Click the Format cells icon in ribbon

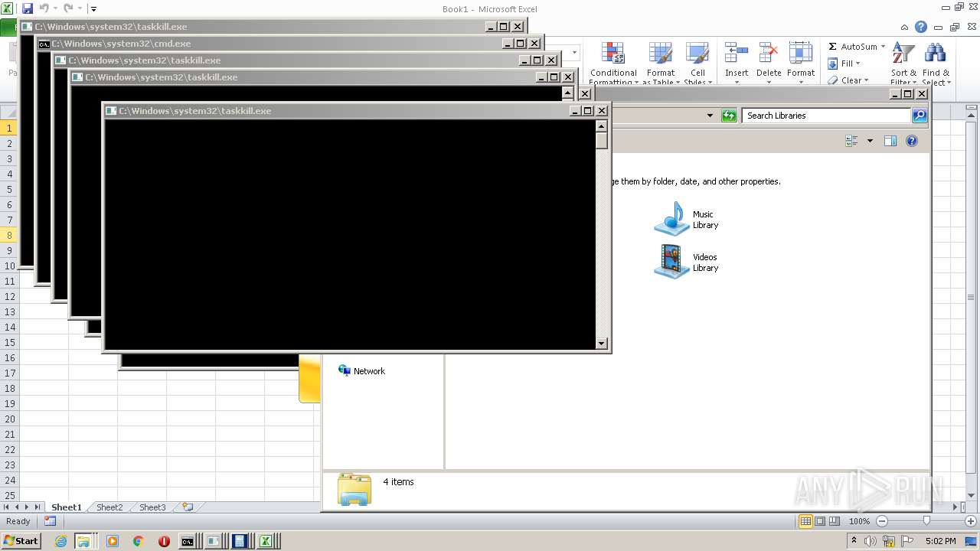800,53
